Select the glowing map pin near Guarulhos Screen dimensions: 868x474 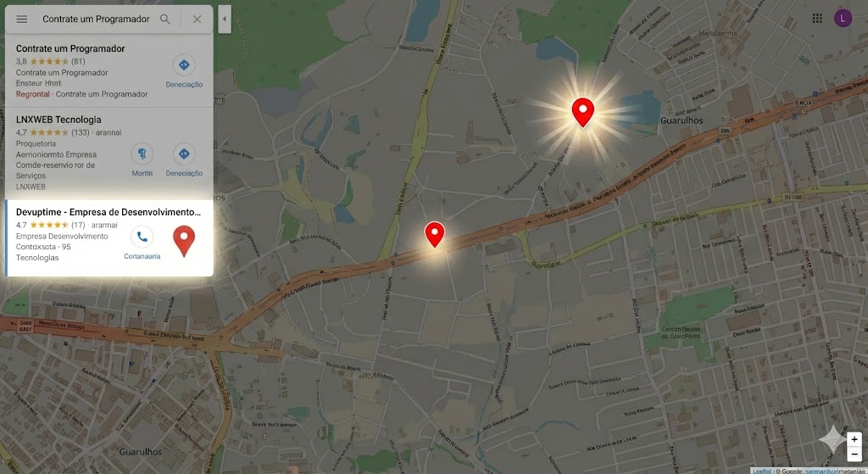[x=583, y=113]
